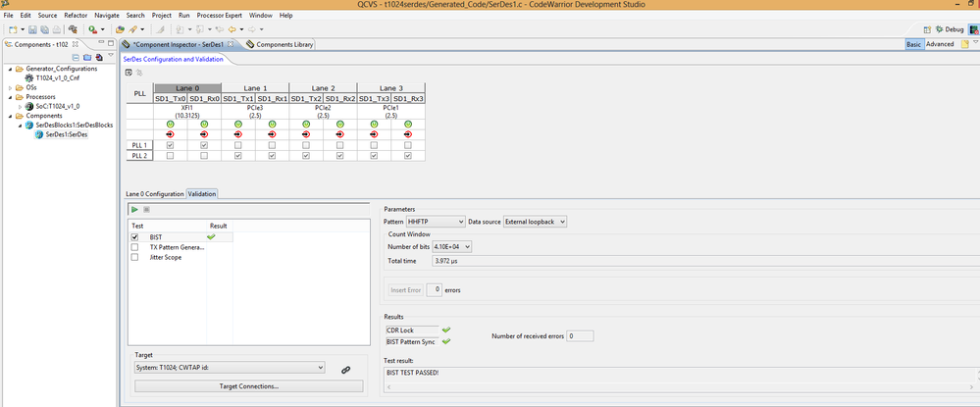Click the Run with stop badge toolbar icon

coord(92,29)
